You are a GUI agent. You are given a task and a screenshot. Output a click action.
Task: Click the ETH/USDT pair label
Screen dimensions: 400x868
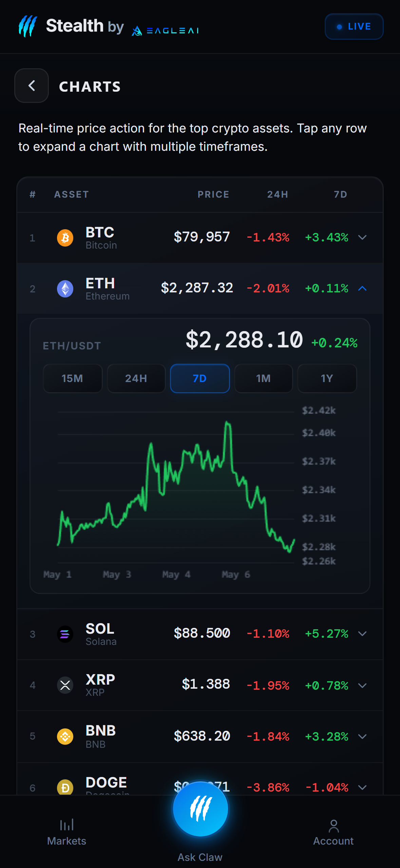(72, 346)
